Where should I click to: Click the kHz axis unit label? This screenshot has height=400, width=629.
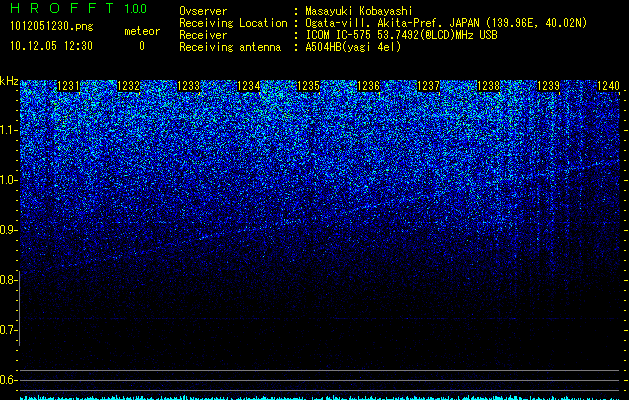pos(9,81)
